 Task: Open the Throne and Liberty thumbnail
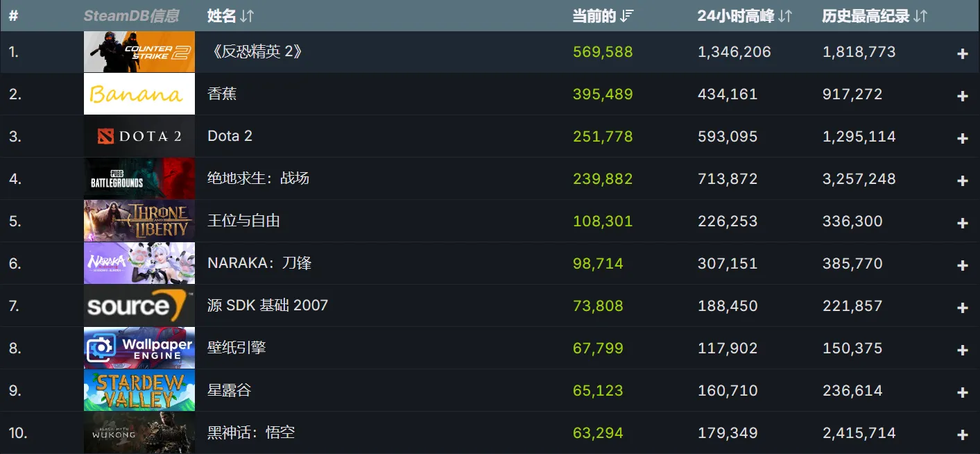tap(139, 221)
